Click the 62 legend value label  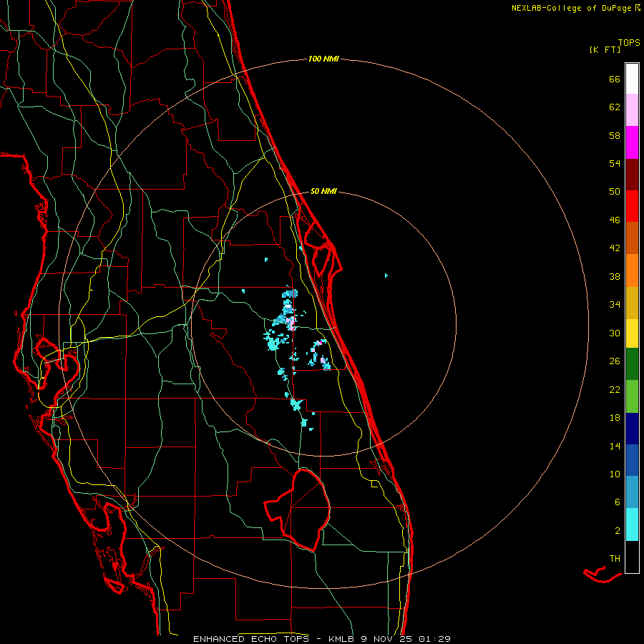pos(615,107)
